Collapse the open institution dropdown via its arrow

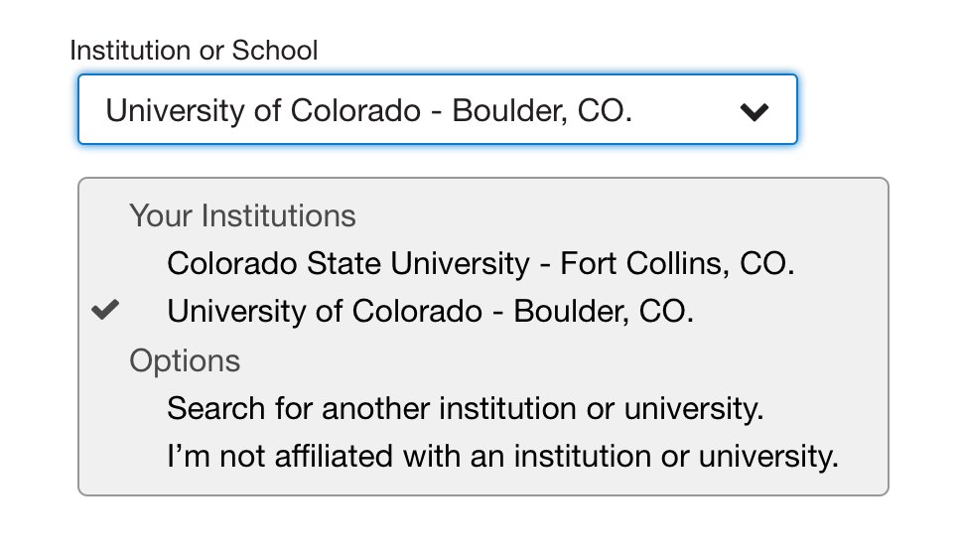(755, 111)
